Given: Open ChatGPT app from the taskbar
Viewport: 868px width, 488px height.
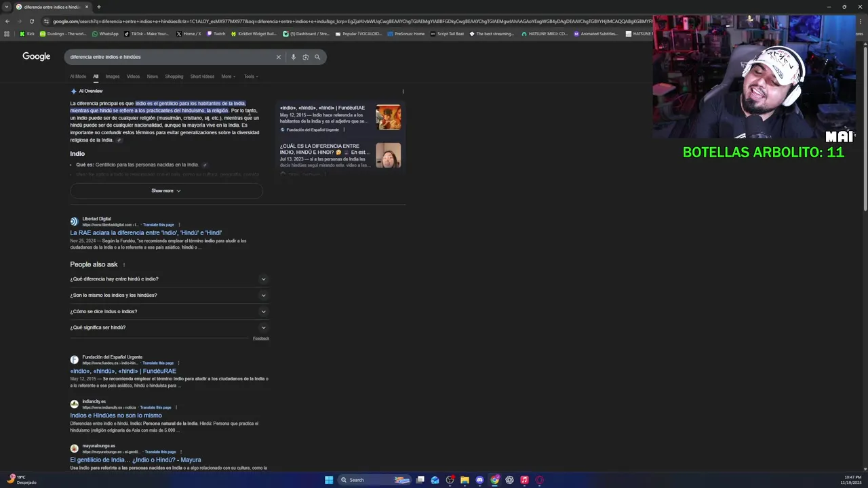Looking at the screenshot, I should [x=509, y=480].
